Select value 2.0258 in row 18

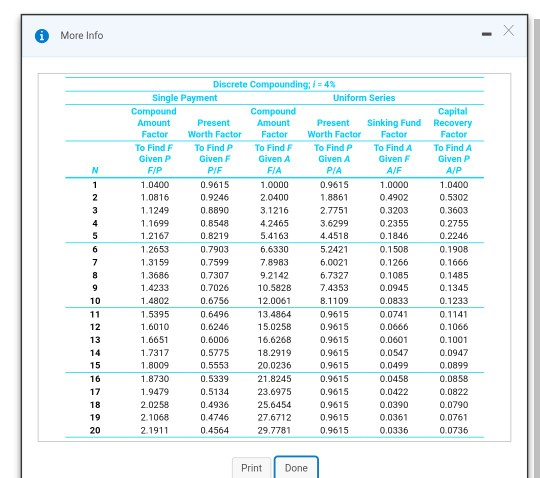[155, 405]
